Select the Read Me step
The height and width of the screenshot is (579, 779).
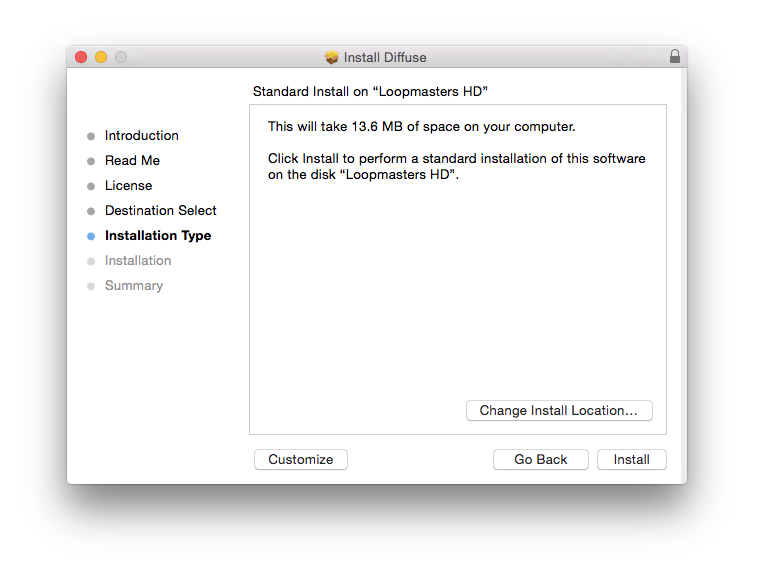pyautogui.click(x=132, y=161)
